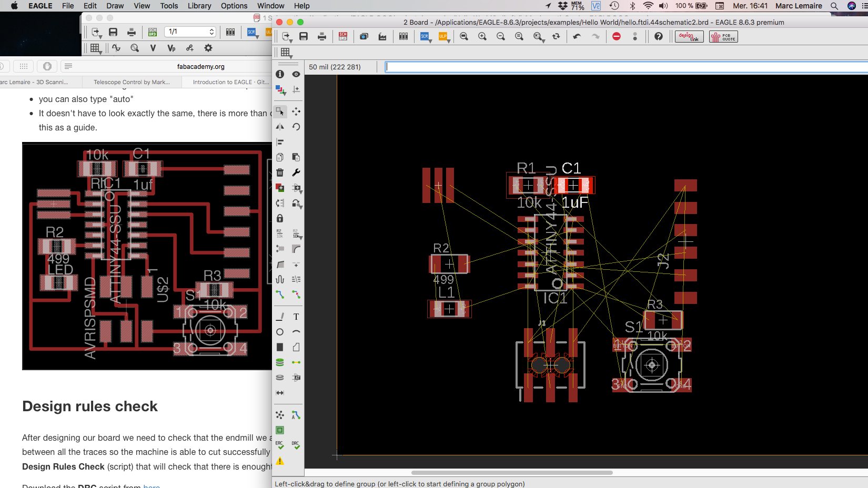Image resolution: width=868 pixels, height=488 pixels.
Task: Select the Via tool
Action: coord(280,362)
